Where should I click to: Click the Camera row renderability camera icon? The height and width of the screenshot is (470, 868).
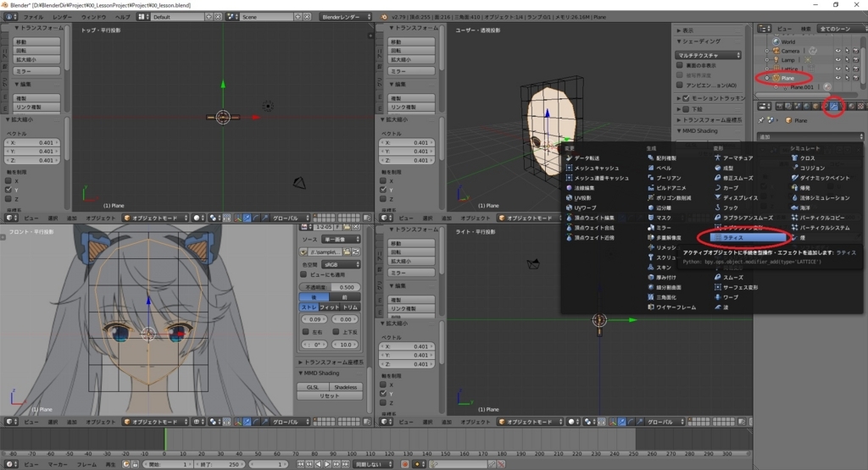[x=856, y=51]
